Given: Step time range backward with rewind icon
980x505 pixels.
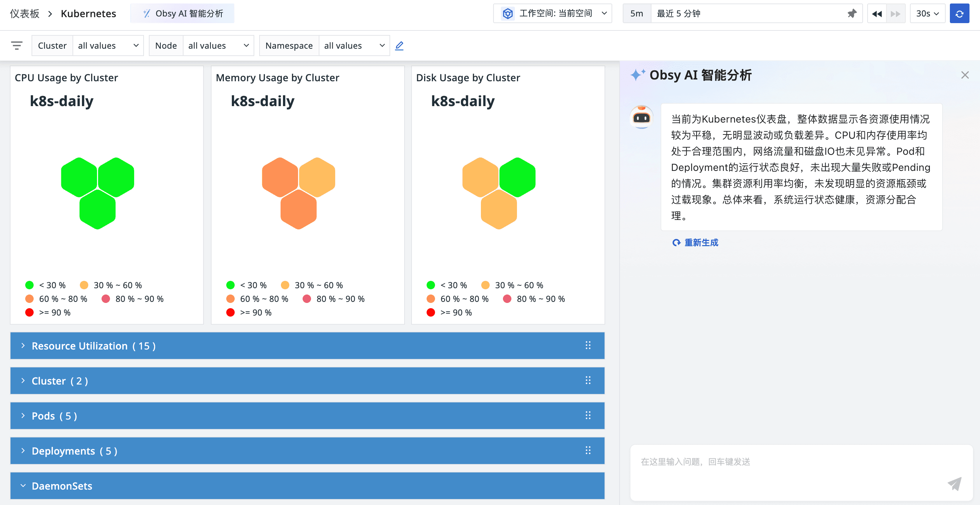Looking at the screenshot, I should 877,14.
